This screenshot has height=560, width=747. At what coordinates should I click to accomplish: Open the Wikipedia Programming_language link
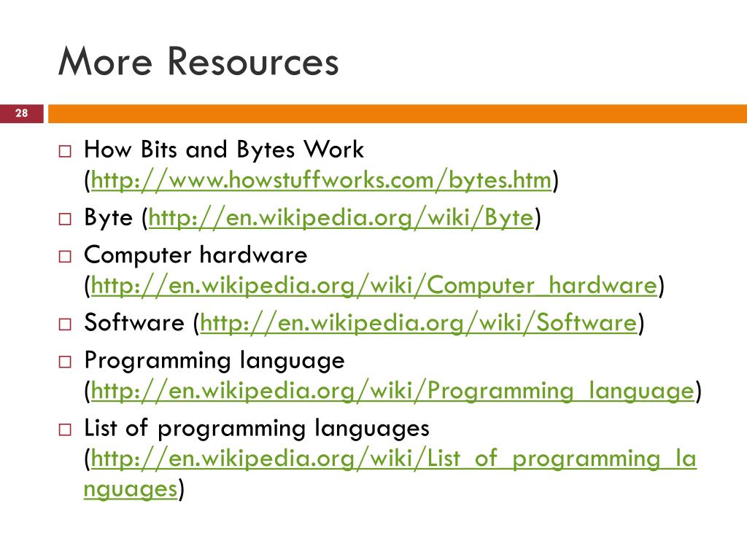click(x=392, y=392)
